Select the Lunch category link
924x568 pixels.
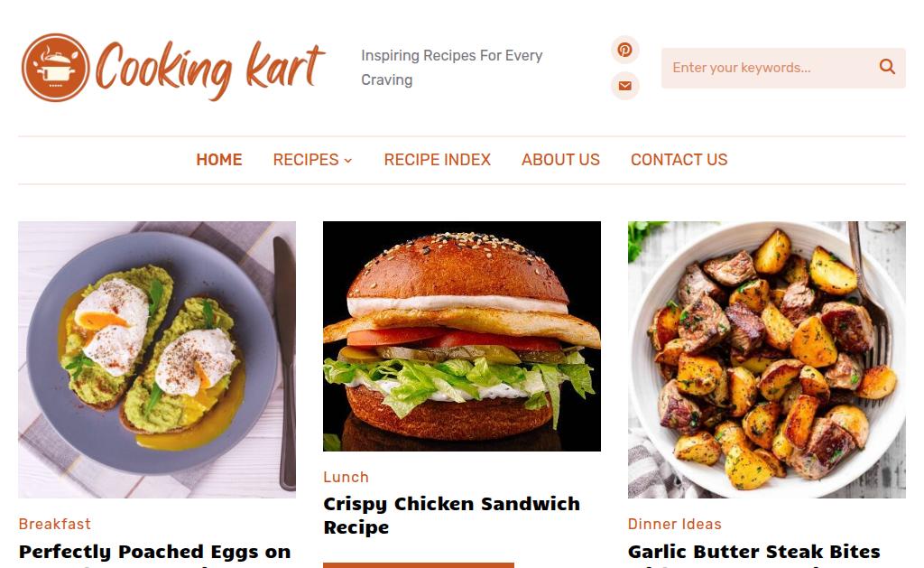pos(346,477)
